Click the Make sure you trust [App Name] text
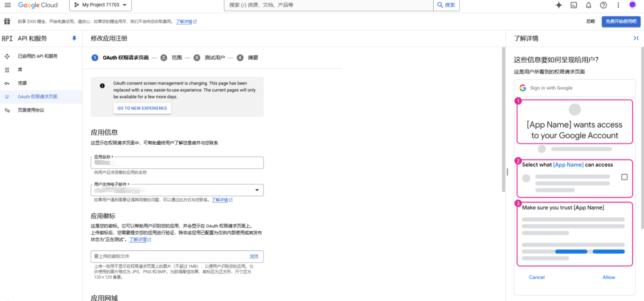 click(x=563, y=208)
